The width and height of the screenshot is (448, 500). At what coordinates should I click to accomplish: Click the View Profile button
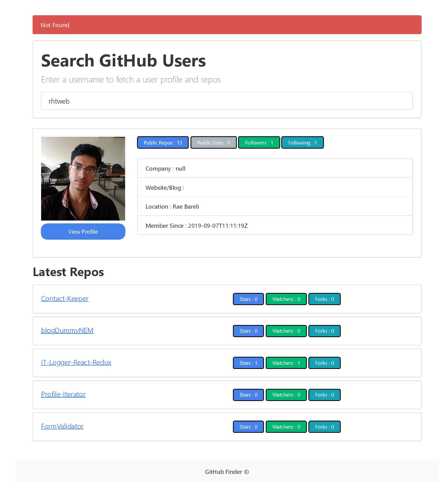click(83, 232)
